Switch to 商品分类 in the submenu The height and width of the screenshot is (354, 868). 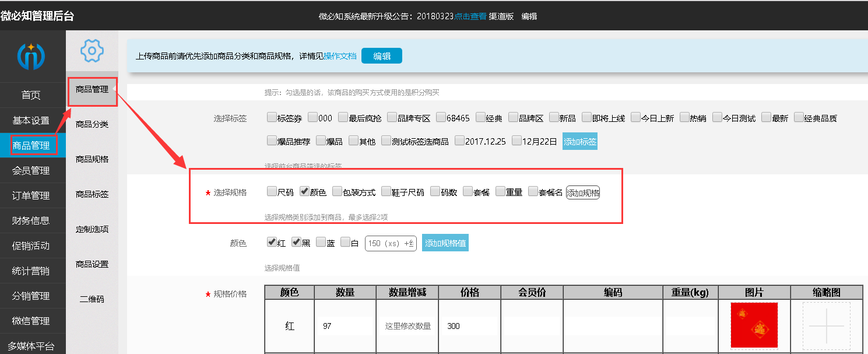point(92,124)
